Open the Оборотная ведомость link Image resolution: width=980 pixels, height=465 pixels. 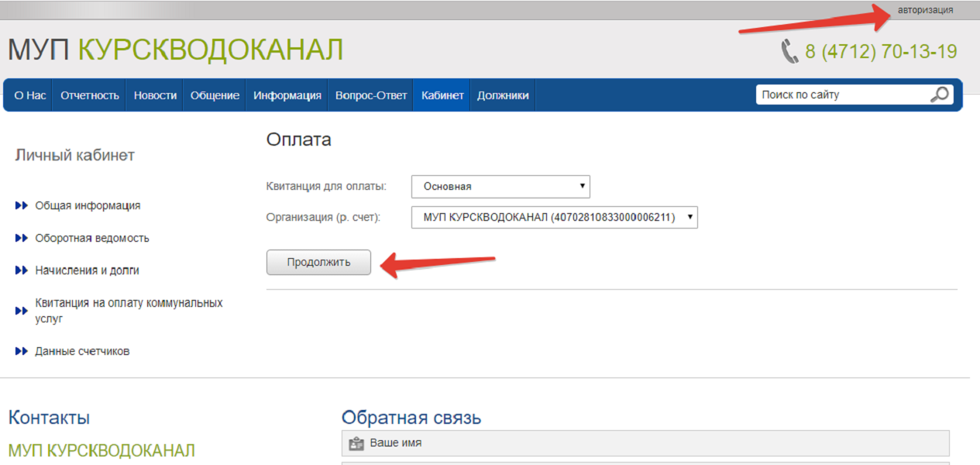click(92, 238)
